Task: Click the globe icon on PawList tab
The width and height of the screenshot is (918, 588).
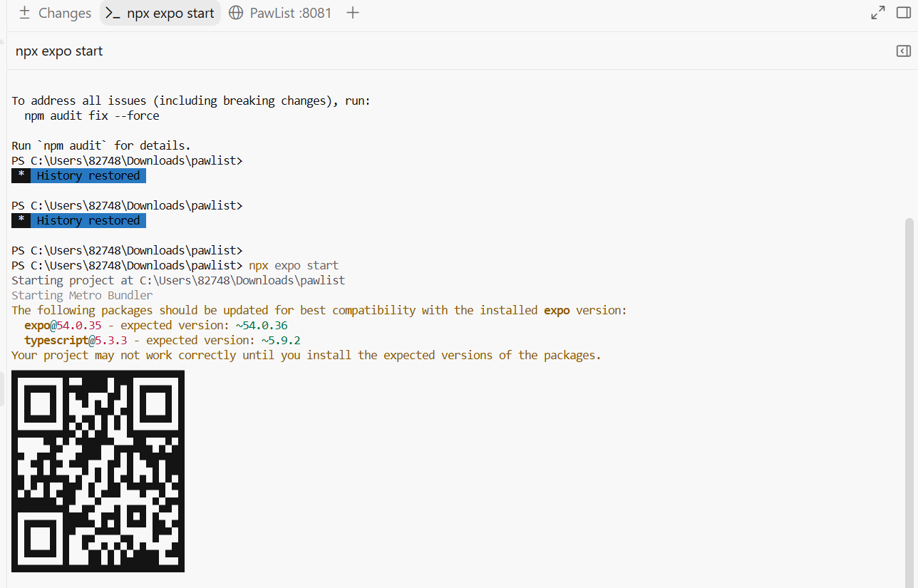Action: coord(236,13)
